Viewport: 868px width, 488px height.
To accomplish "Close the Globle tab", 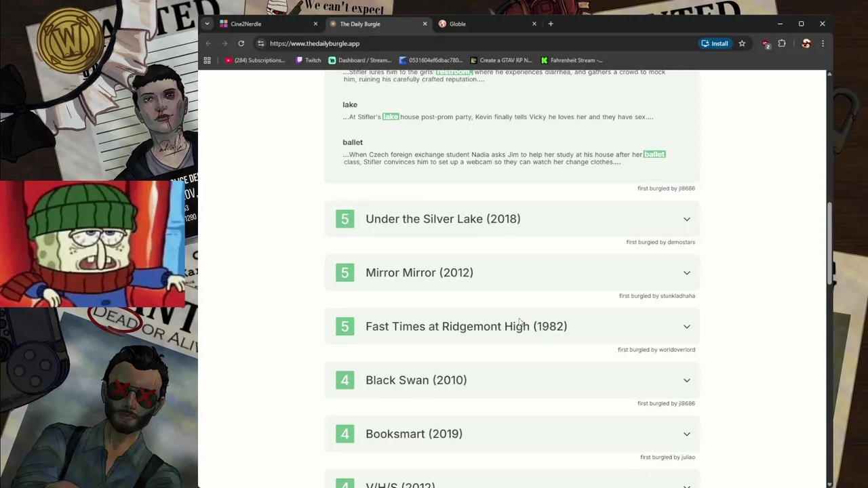I will click(x=534, y=24).
